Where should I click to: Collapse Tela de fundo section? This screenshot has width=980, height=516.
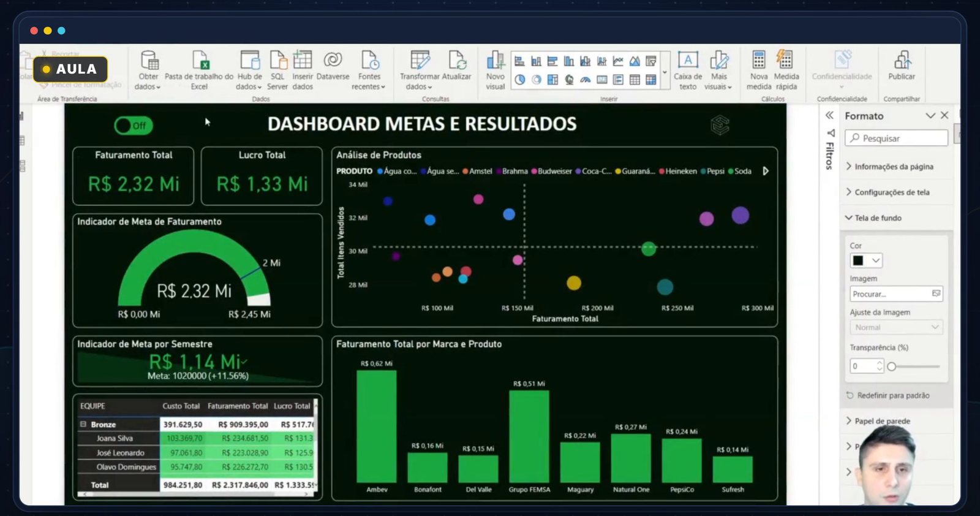tap(873, 218)
